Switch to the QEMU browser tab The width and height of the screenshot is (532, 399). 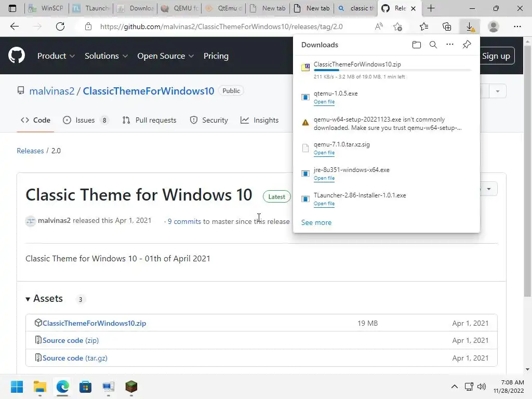coord(179,8)
